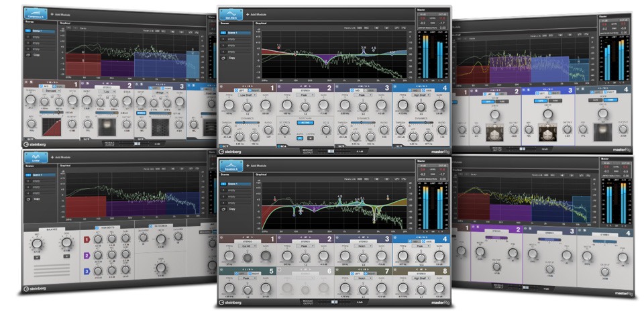Screen dimensions: 644x320
Task: Click the Dyn. EQ A module icon
Action: [x=231, y=15]
